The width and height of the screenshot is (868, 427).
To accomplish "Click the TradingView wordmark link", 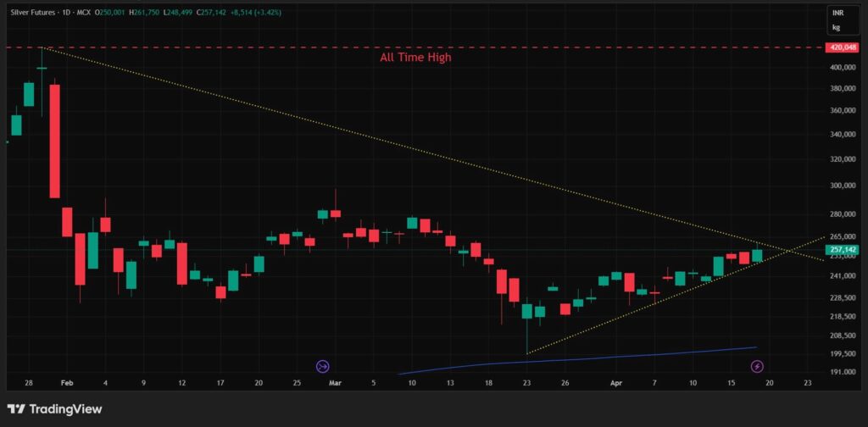I will point(66,409).
